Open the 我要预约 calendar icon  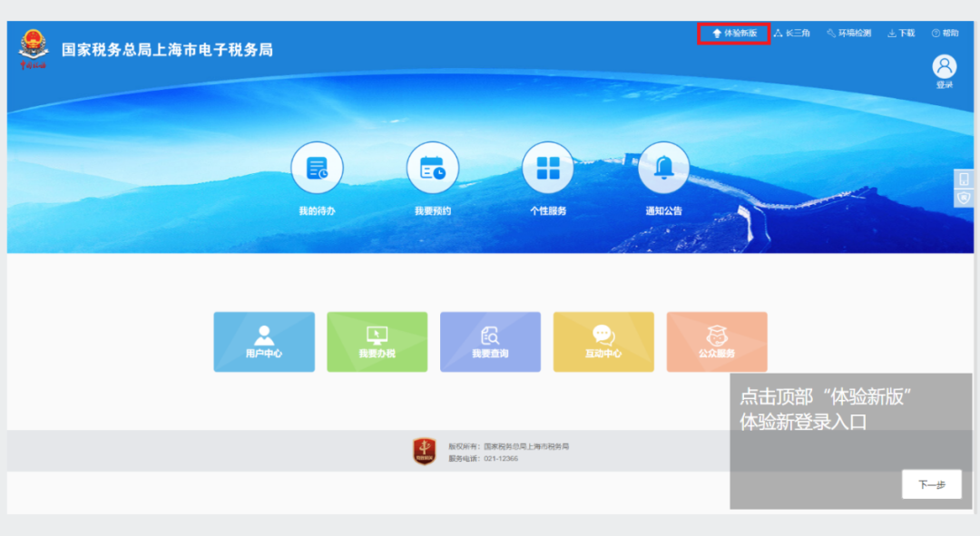pyautogui.click(x=433, y=168)
